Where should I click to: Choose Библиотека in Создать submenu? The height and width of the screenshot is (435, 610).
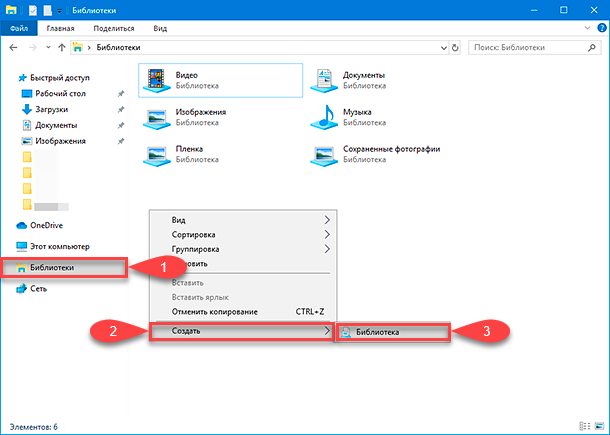tap(393, 332)
